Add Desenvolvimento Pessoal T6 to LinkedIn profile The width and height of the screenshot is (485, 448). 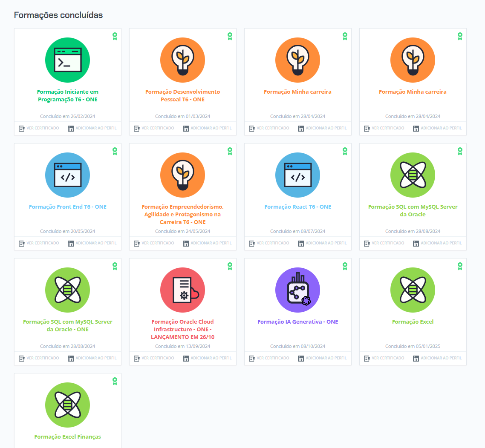(x=207, y=128)
